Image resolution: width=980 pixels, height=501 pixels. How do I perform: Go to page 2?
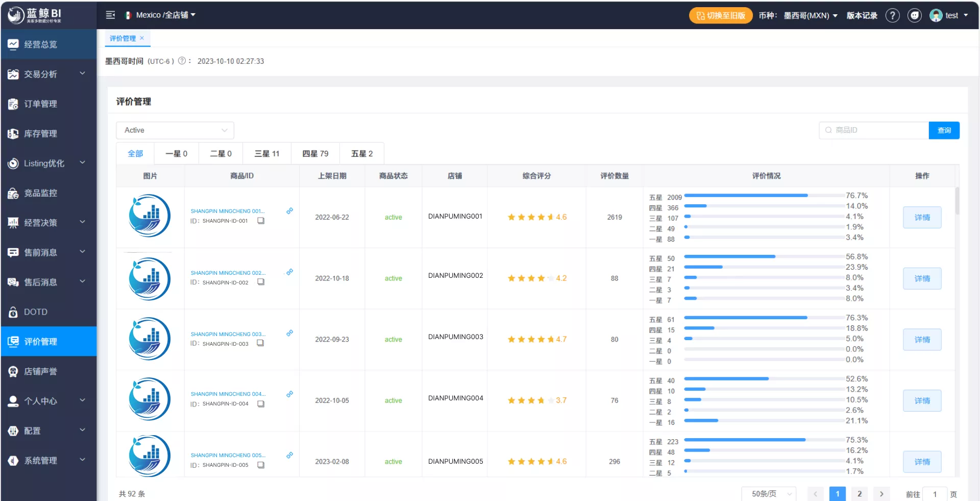[860, 494]
